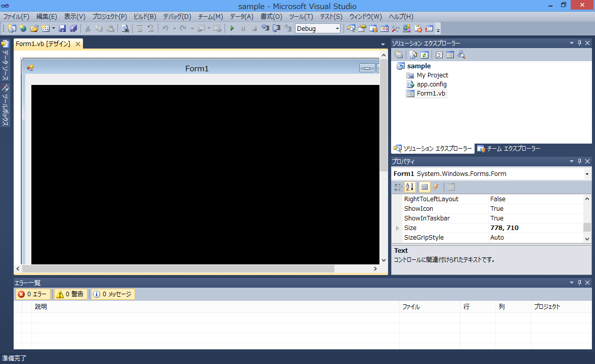Expand the Size property row
Viewport: 595px width, 364px height.
(397, 228)
